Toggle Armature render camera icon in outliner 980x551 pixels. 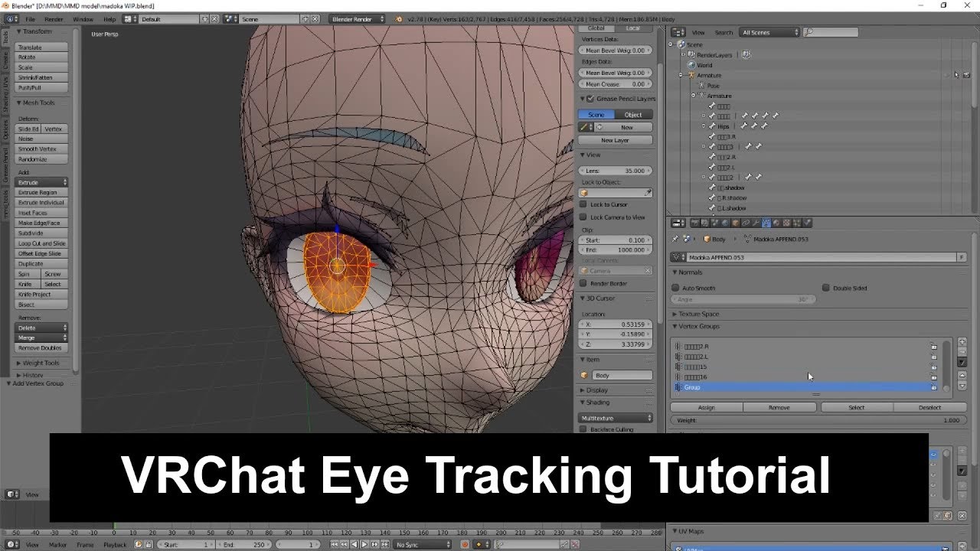pyautogui.click(x=966, y=75)
